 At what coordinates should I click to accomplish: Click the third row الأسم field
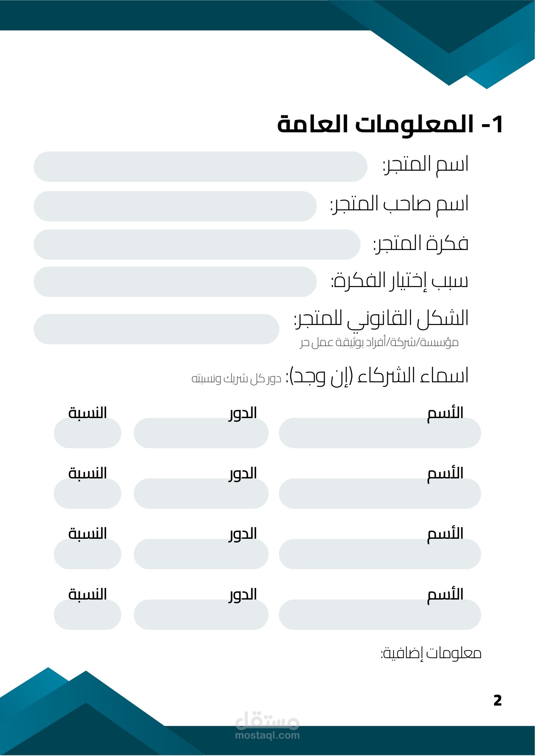[x=380, y=554]
